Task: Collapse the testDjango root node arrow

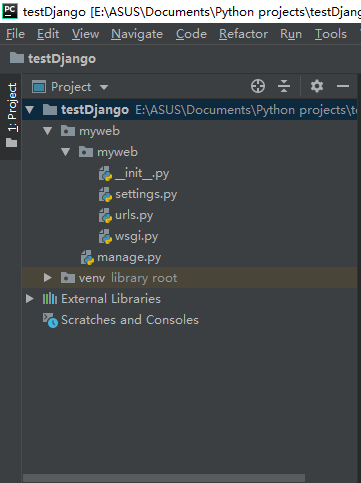Action: [30, 110]
